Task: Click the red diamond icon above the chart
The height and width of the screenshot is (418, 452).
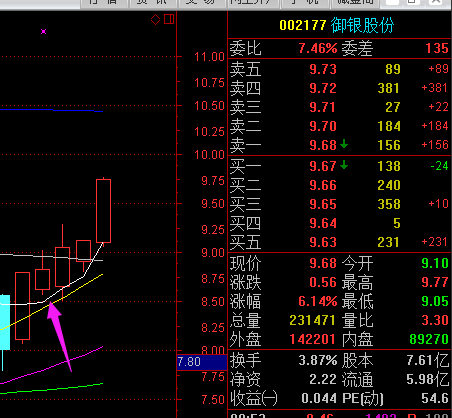Action: 155,19
